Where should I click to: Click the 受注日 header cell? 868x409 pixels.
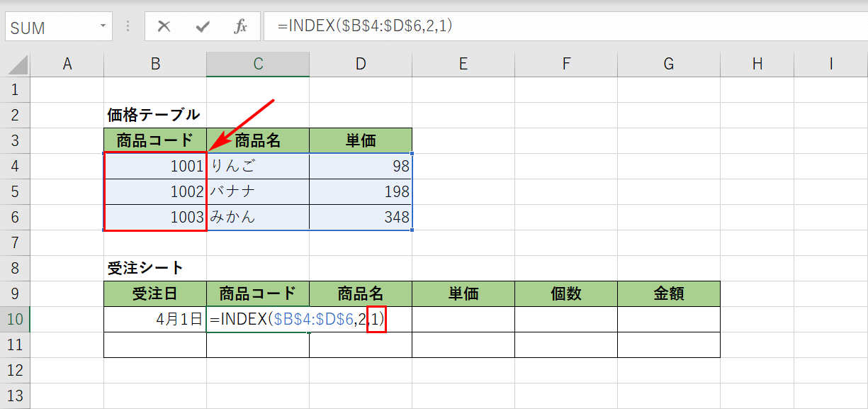pos(154,293)
